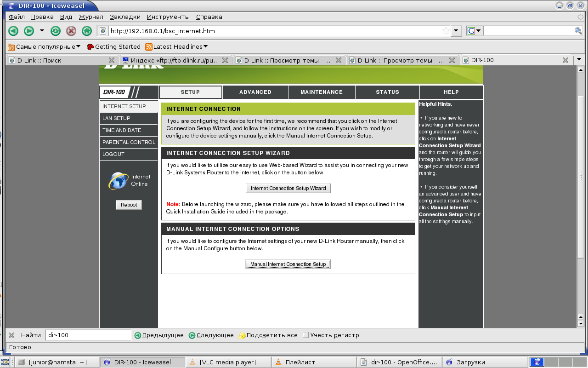
Task: Find previous match with Предыдущее
Action: point(159,335)
